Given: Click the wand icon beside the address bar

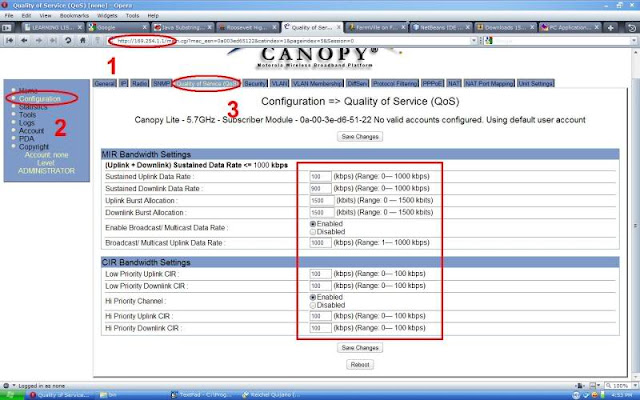Looking at the screenshot, I should (97, 40).
